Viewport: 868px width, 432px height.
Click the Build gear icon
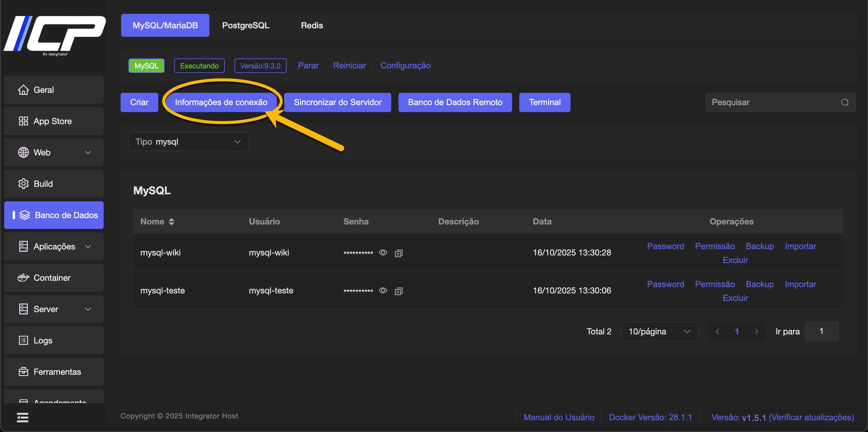click(x=23, y=184)
